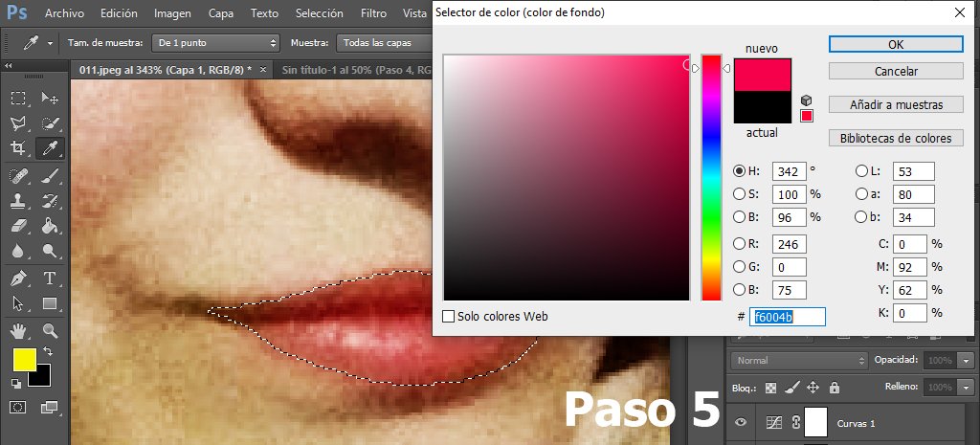The width and height of the screenshot is (980, 445).
Task: Click the Photoshop Ps logo
Action: click(x=16, y=13)
